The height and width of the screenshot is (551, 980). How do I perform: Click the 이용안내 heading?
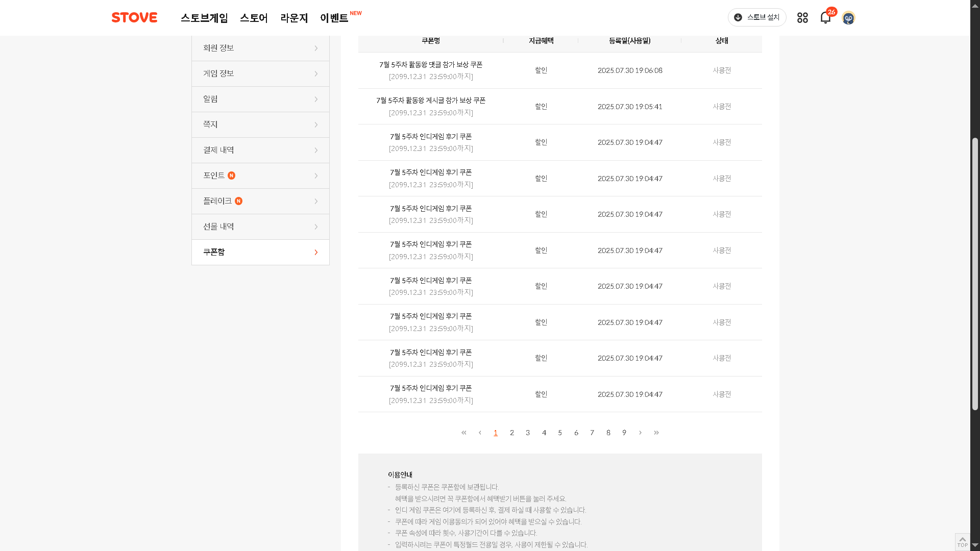point(400,475)
